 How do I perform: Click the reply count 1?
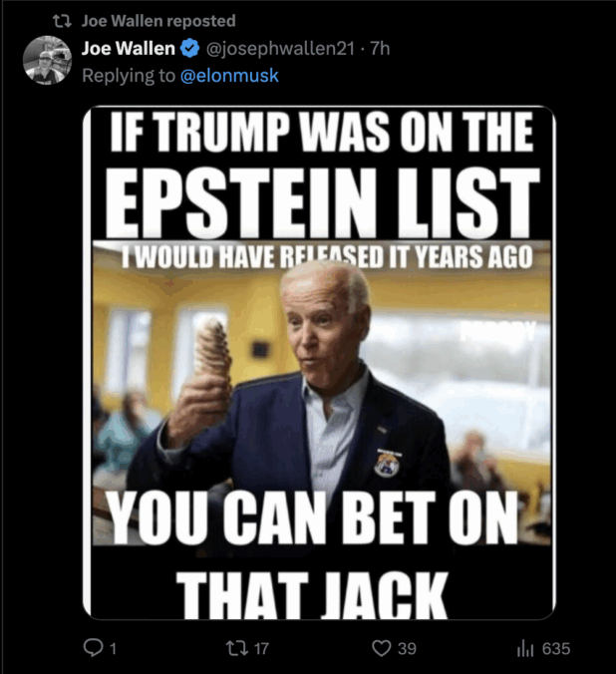(113, 648)
